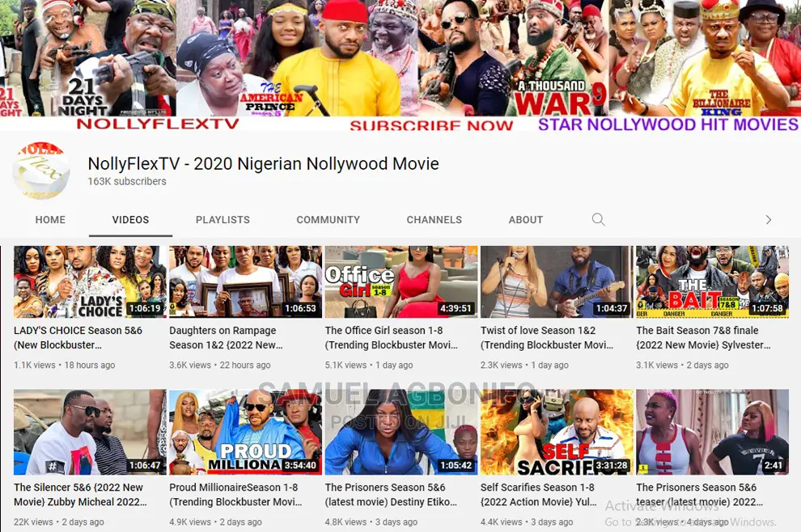Viewport: 801px width, 532px height.
Task: Click the 4.8K views 3 days ago text
Action: point(371,521)
